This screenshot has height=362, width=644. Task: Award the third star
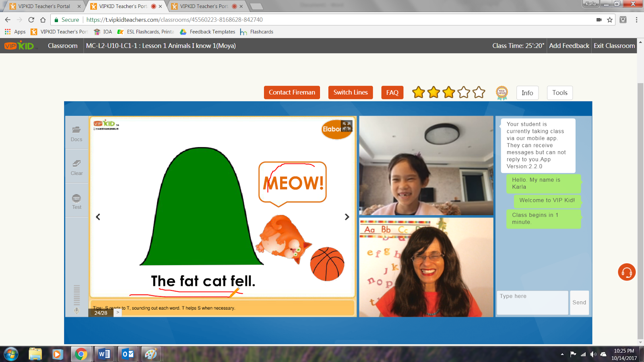(449, 93)
